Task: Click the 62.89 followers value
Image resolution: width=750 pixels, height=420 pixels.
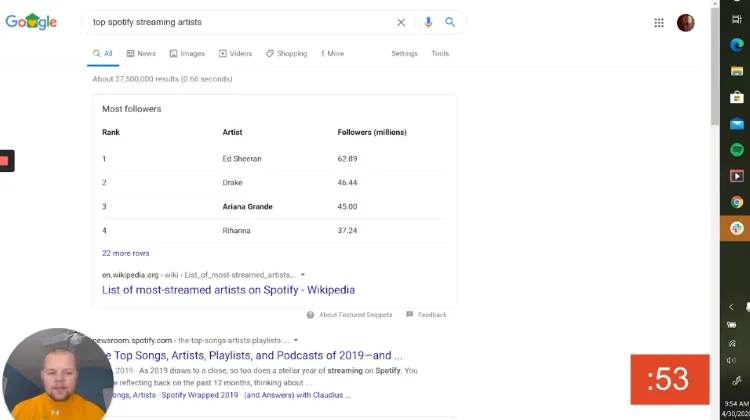Action: point(347,159)
